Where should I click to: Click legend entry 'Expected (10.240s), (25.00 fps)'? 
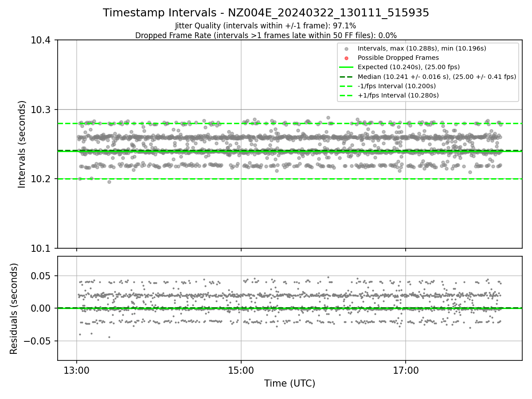point(409,67)
